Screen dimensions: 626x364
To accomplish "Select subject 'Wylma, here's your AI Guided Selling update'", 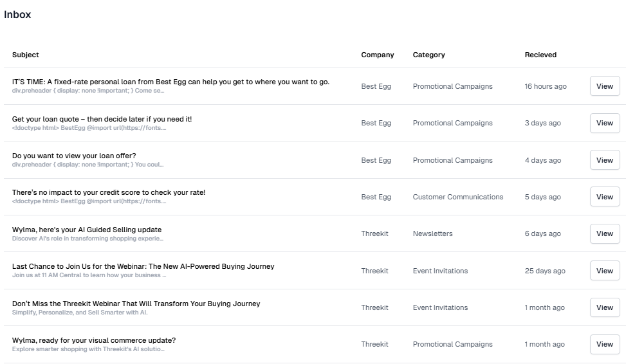I will coord(87,230).
